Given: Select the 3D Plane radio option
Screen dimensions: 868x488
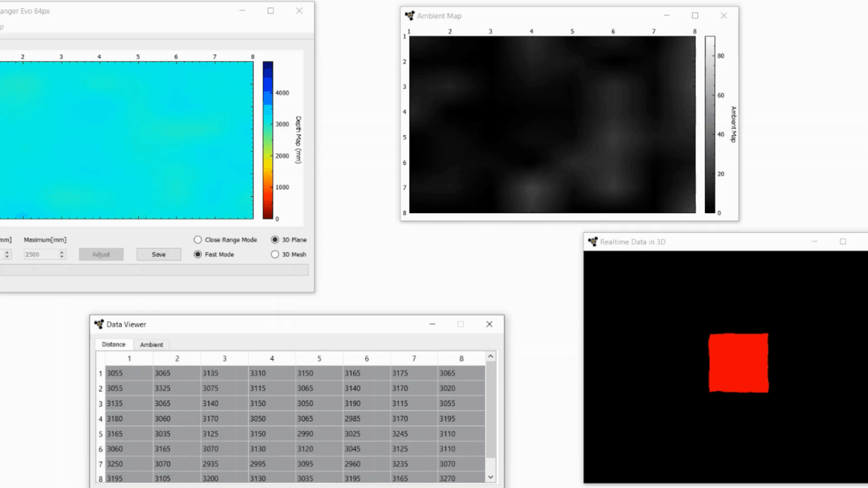Looking at the screenshot, I should point(275,240).
